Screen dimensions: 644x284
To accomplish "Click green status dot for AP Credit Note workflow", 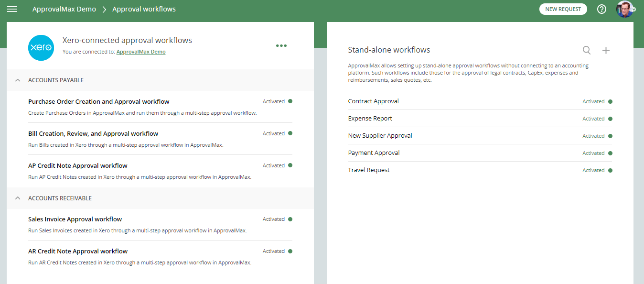I will pos(290,165).
